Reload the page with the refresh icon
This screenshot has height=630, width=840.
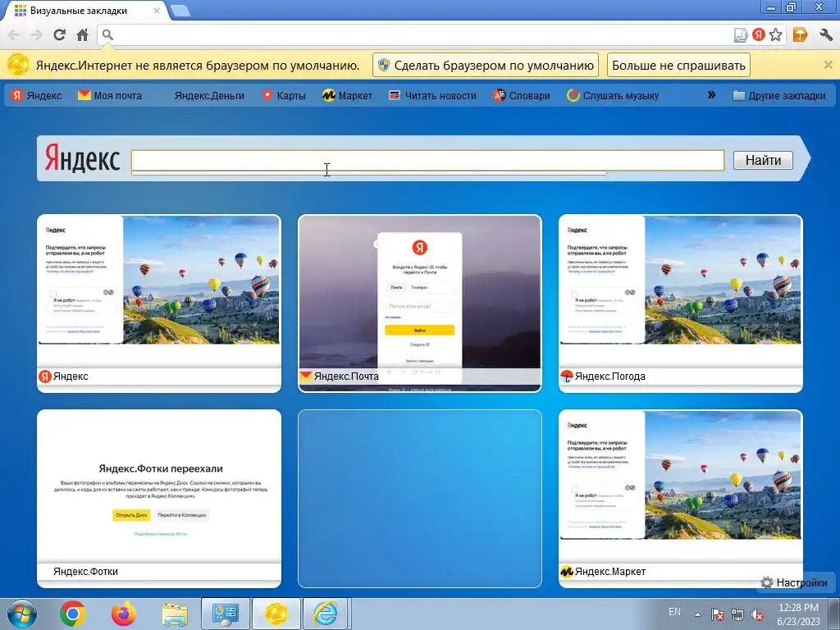59,34
